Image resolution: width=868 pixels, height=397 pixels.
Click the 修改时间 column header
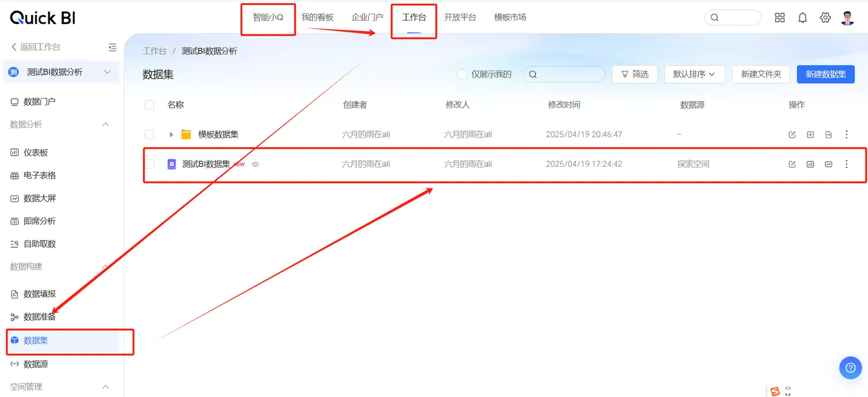(564, 105)
